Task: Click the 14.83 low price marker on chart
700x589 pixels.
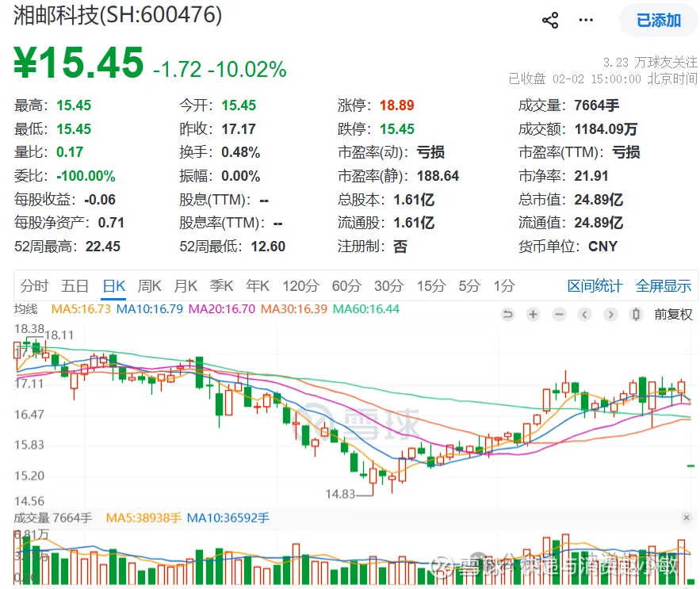Action: (x=340, y=494)
